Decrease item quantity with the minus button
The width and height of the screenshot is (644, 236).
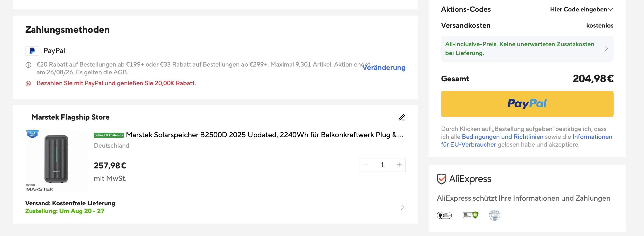click(x=366, y=165)
